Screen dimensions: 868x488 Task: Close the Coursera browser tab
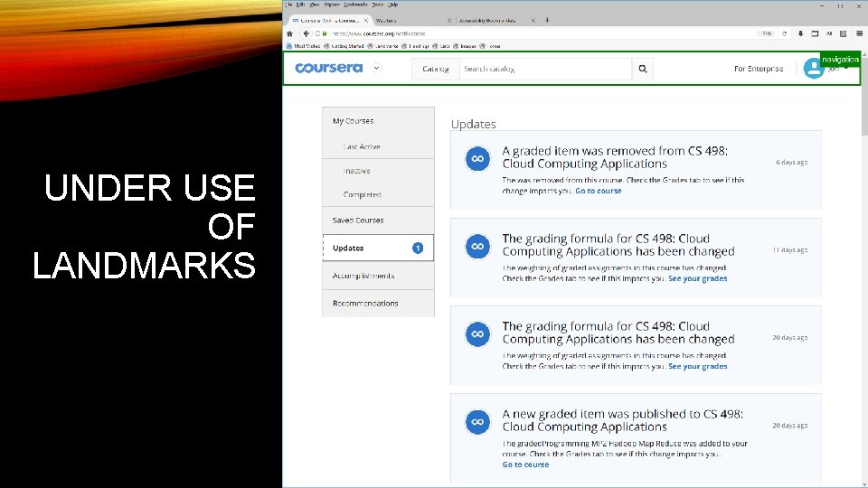(366, 21)
